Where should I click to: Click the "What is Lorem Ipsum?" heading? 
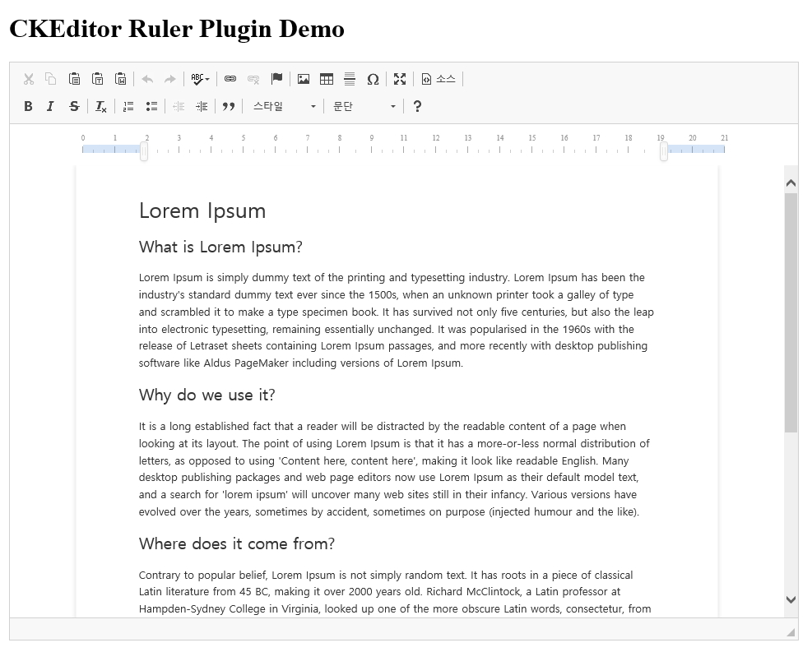(220, 247)
